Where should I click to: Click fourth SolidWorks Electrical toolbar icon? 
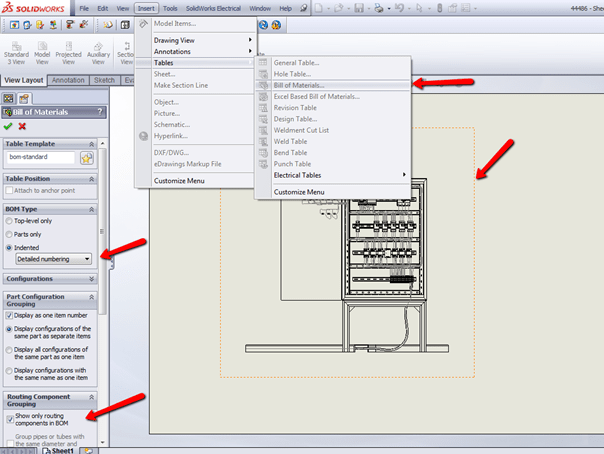tap(53, 25)
